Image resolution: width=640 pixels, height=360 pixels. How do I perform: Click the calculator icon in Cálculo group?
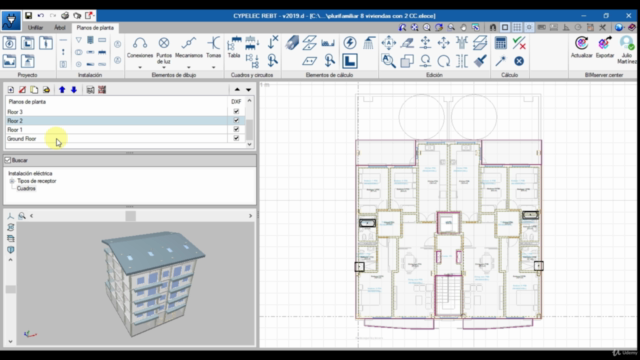coord(500,42)
